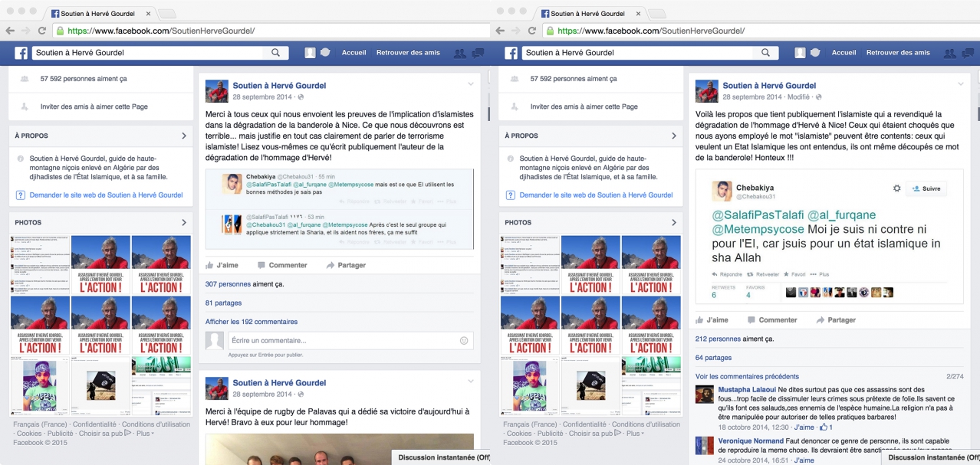Like the right window post with J'aime
The width and height of the screenshot is (980, 465).
[712, 320]
